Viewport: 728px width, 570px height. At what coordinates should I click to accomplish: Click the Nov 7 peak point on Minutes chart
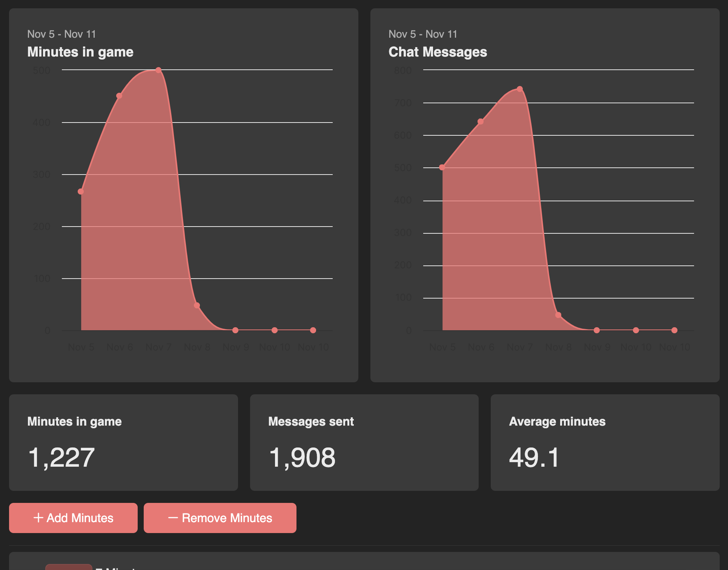pos(158,70)
